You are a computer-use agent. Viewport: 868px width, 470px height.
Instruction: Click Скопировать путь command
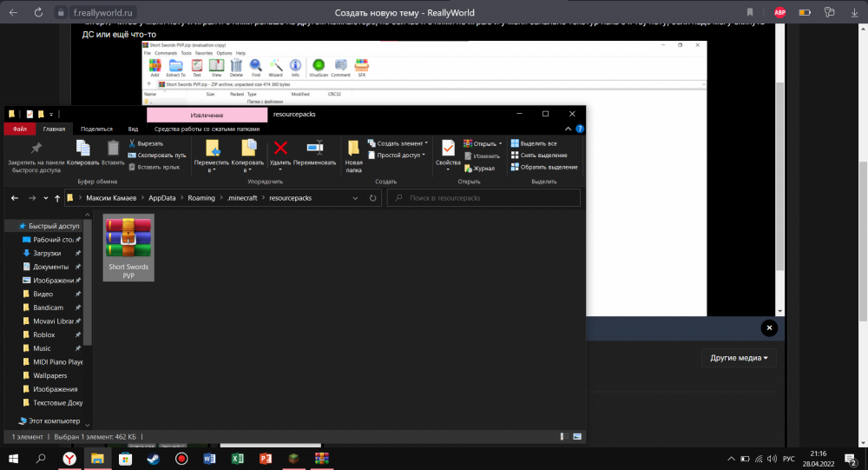tap(157, 156)
